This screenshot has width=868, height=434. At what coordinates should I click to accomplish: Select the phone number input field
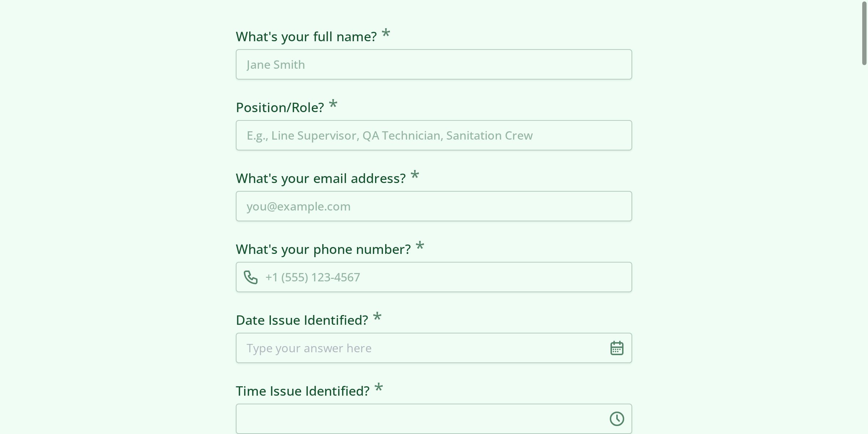click(445, 277)
